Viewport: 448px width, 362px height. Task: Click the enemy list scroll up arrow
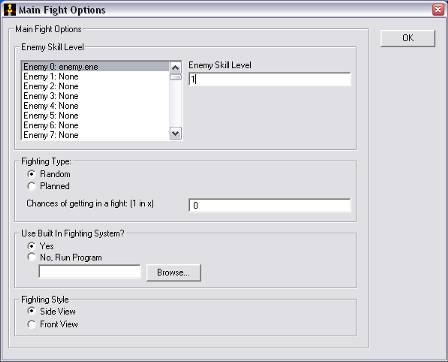click(x=175, y=68)
